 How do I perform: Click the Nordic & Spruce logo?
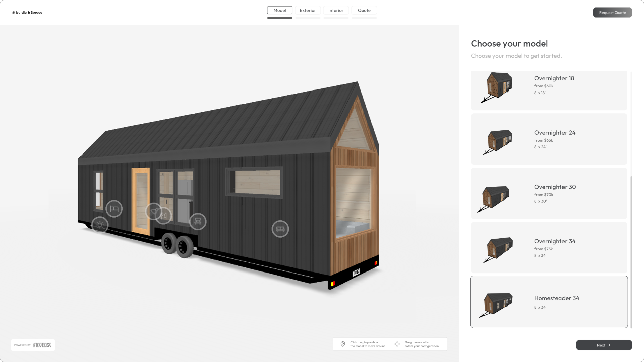[27, 13]
